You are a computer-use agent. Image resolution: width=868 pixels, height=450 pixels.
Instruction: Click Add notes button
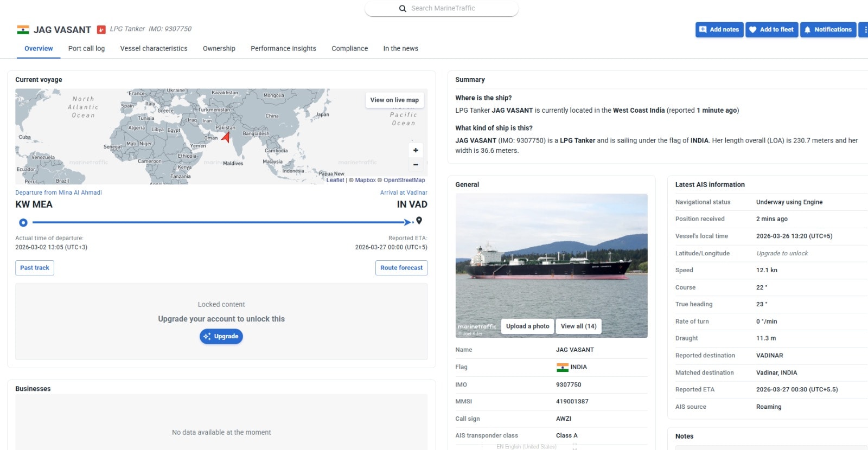719,30
